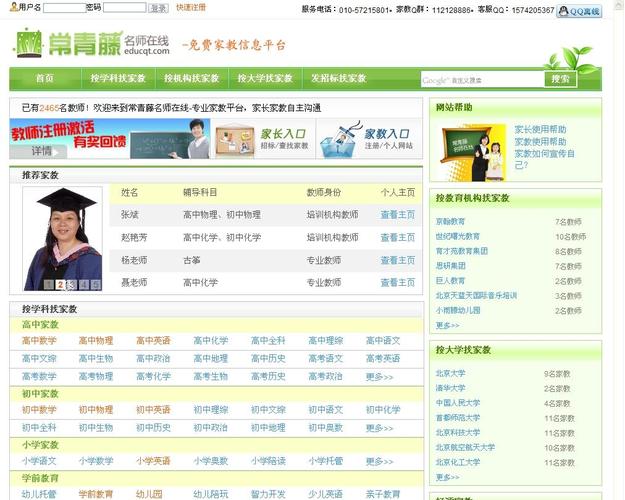Open the 家教使用帮助 link
Screen dimensions: 625x500
[540, 142]
